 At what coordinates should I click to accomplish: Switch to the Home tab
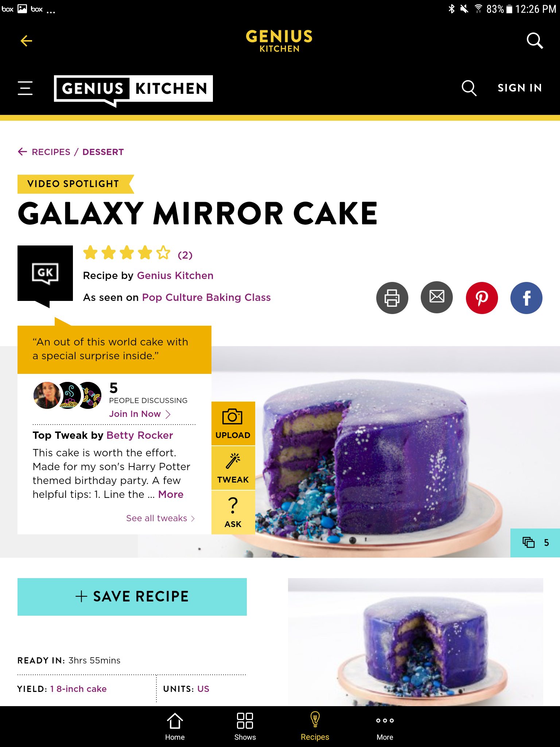(x=175, y=727)
